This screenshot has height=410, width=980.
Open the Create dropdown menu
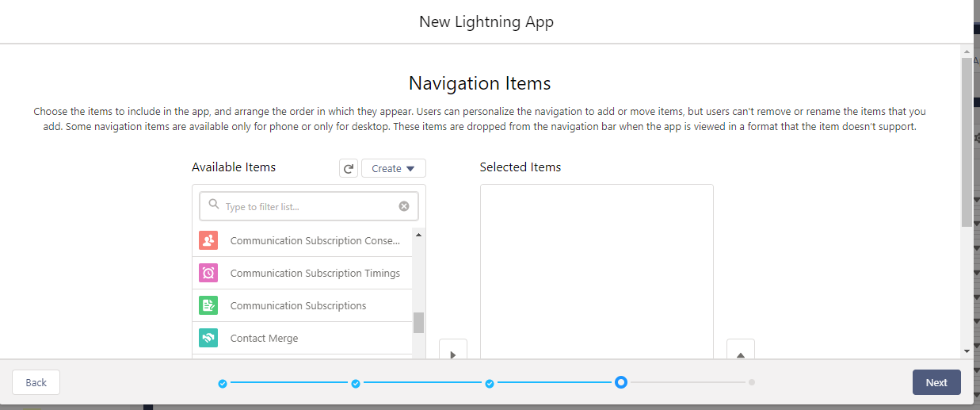(394, 168)
